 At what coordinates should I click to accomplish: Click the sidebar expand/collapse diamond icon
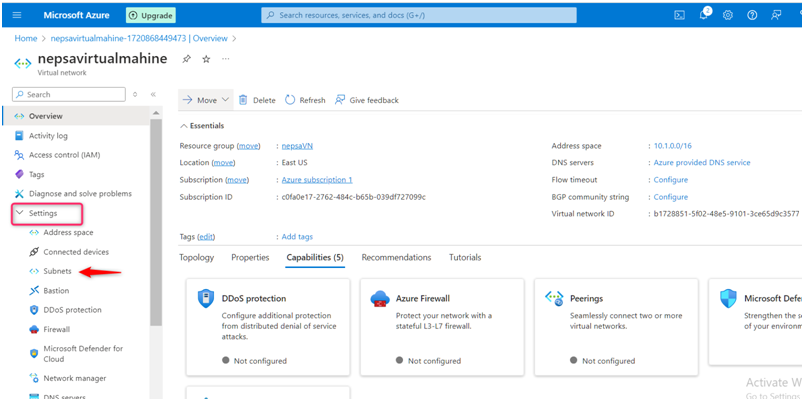click(x=135, y=94)
